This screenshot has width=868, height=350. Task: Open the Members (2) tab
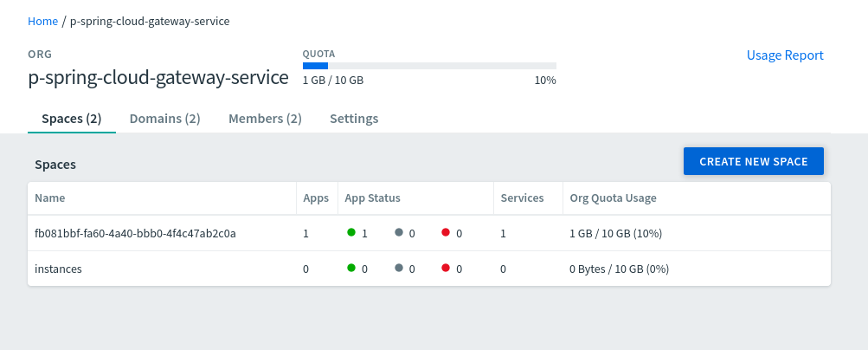point(265,119)
